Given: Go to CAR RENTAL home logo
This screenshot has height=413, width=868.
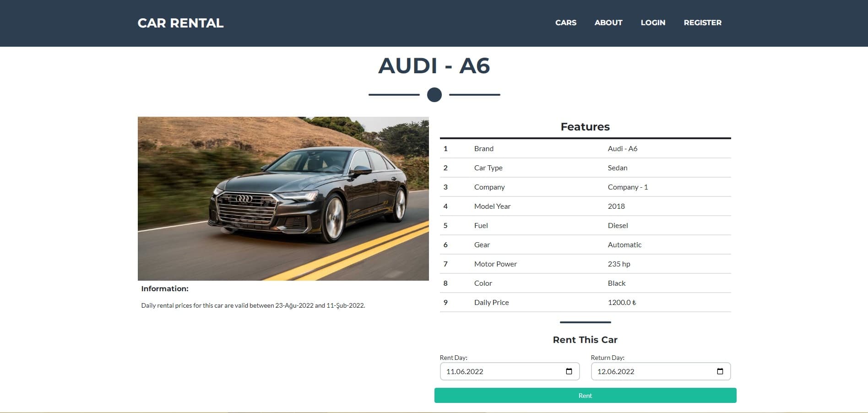Looking at the screenshot, I should (180, 23).
